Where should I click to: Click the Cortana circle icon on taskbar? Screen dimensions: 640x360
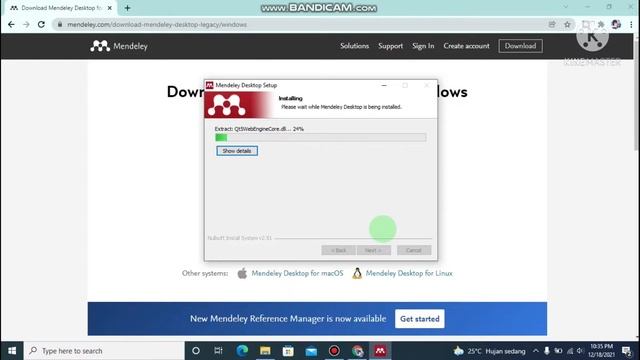(196, 351)
